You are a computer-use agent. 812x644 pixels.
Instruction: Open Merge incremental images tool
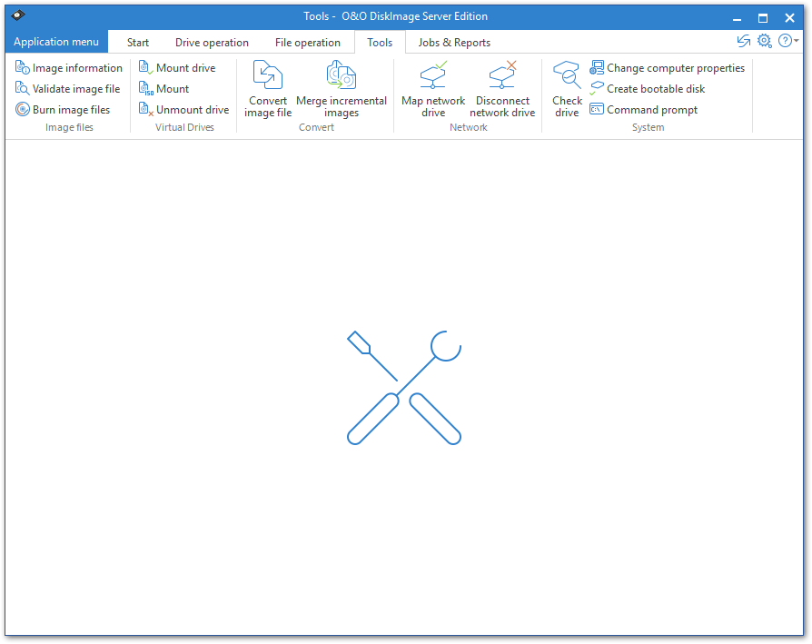click(x=342, y=89)
